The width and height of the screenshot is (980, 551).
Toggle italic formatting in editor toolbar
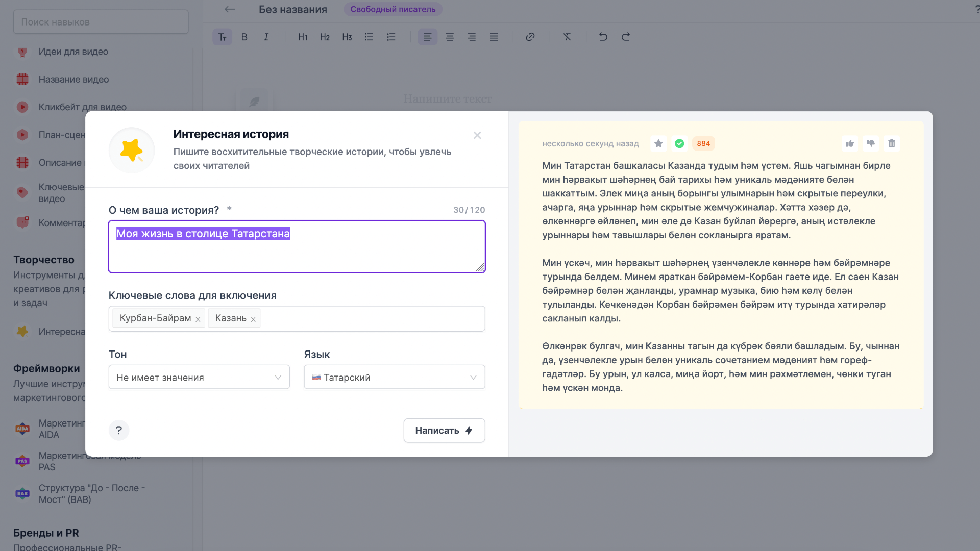(266, 37)
